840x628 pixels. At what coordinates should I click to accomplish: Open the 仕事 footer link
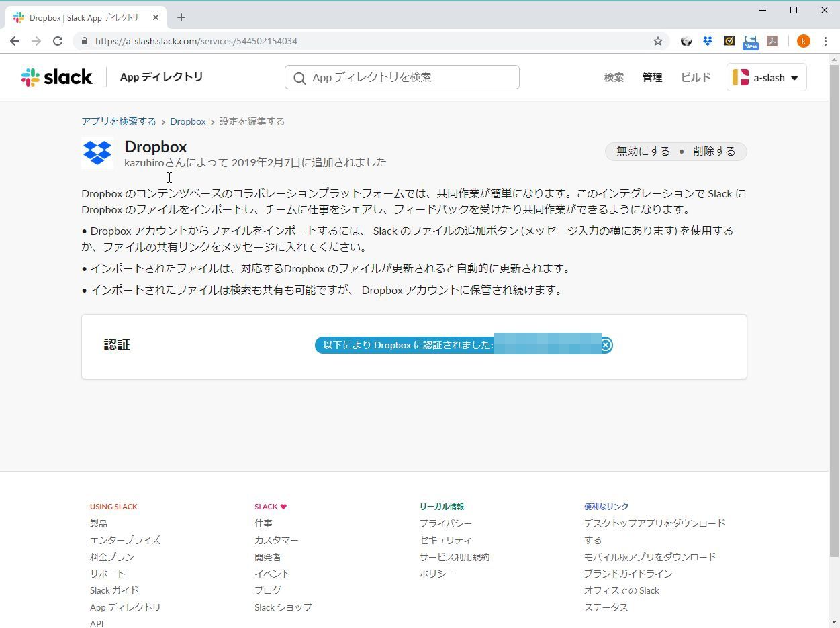[x=263, y=523]
